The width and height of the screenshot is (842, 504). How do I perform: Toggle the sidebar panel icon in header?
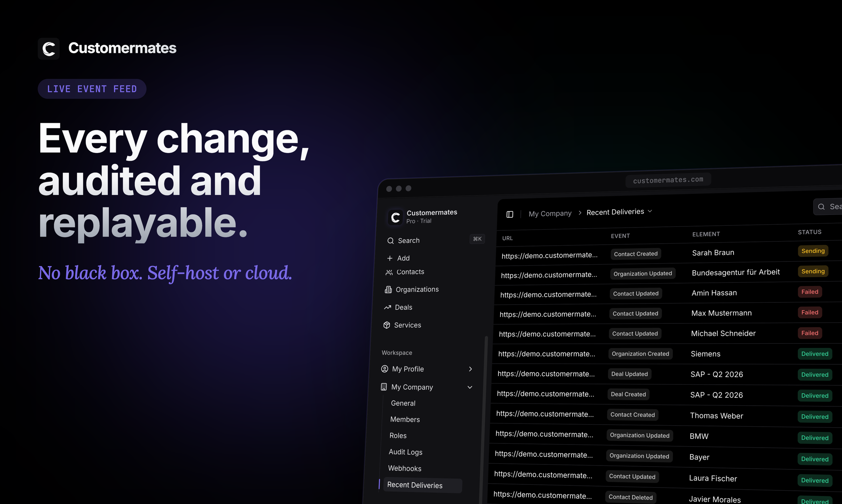click(510, 214)
